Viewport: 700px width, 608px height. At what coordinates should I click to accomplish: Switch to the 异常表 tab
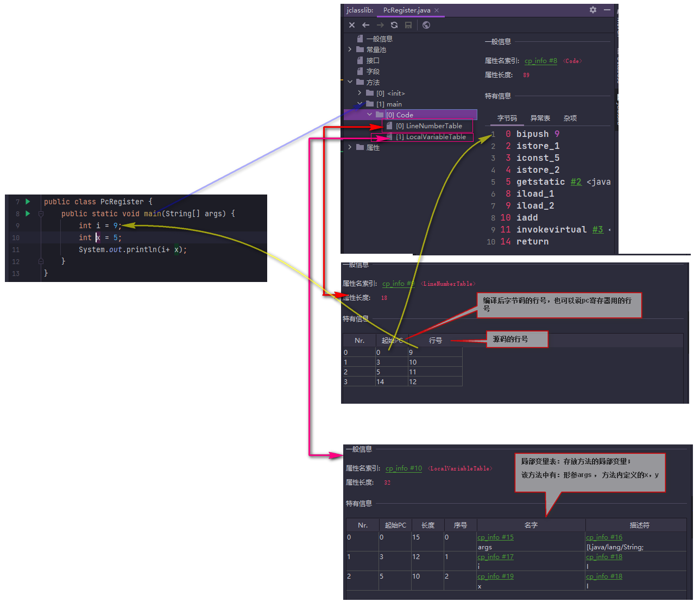540,118
